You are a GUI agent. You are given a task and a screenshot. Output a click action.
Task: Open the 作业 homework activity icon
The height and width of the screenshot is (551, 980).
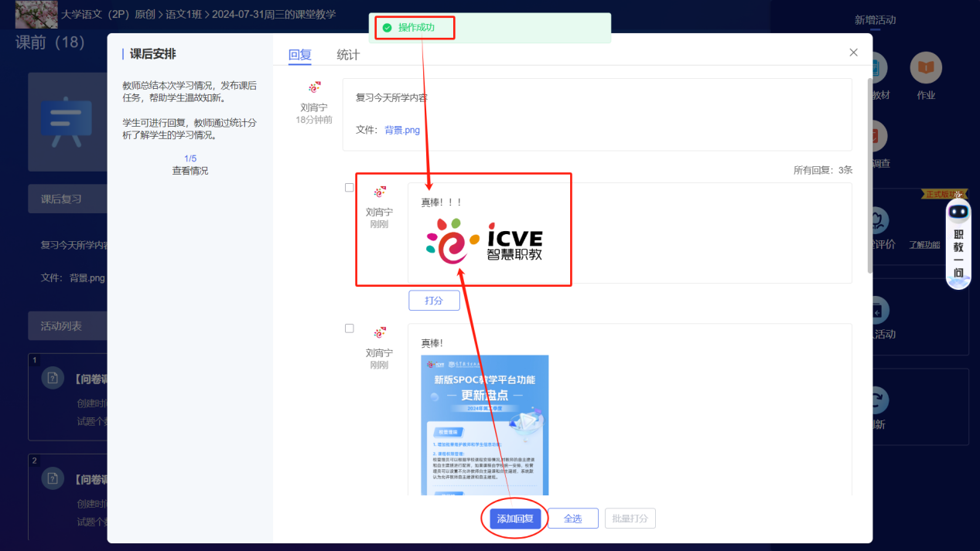(x=925, y=69)
